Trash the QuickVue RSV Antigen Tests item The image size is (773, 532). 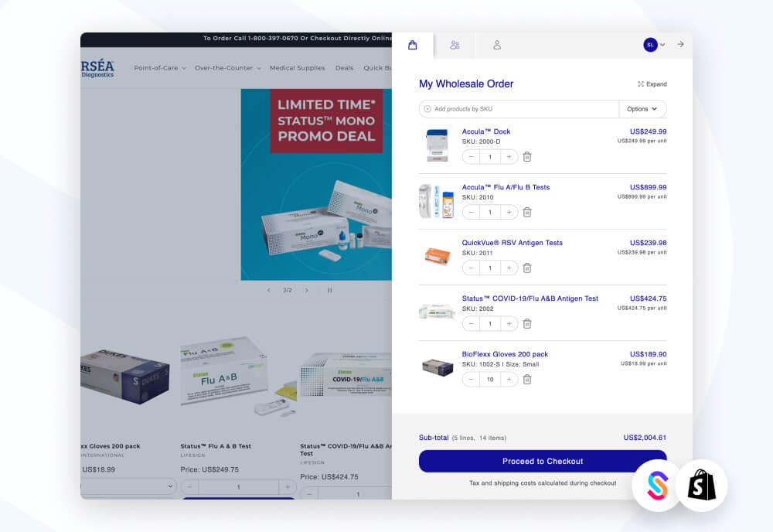pyautogui.click(x=527, y=268)
